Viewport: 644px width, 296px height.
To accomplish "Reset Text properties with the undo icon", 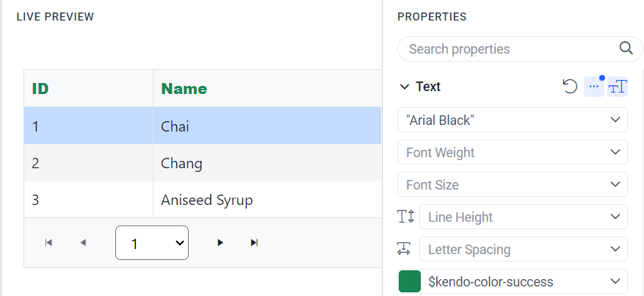I will coord(570,87).
